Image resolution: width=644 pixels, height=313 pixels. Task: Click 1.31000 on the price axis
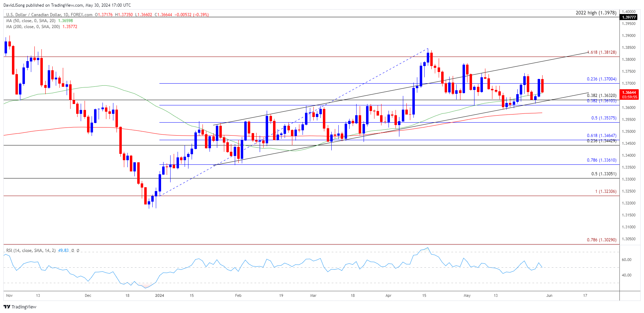click(x=629, y=227)
